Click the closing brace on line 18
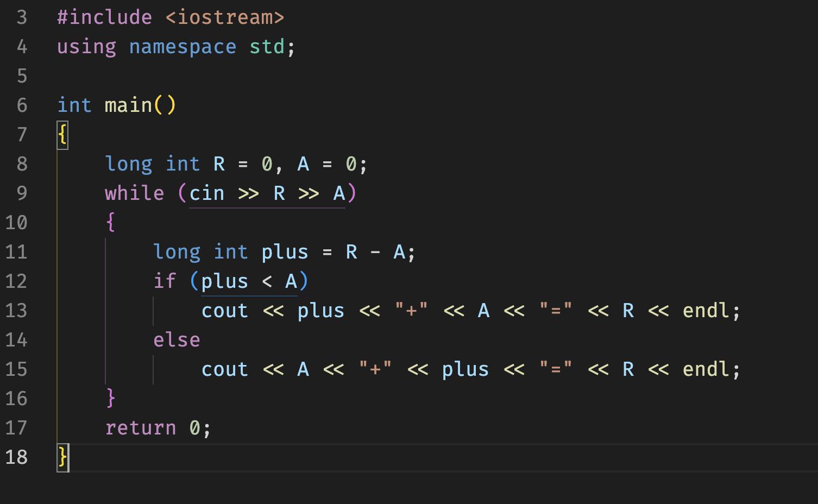The width and height of the screenshot is (818, 504). (x=62, y=457)
